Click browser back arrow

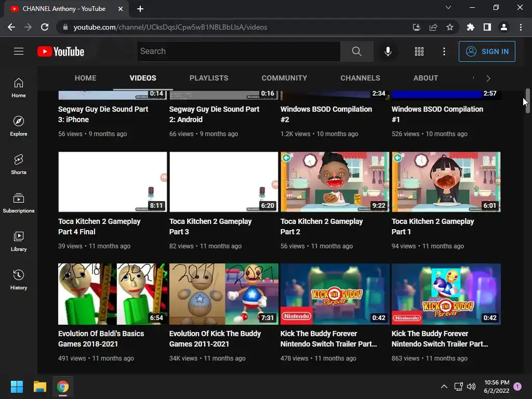11,27
